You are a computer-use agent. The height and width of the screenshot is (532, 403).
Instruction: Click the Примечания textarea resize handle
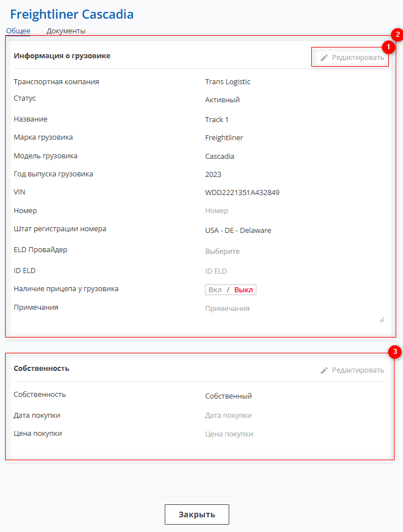pyautogui.click(x=381, y=319)
